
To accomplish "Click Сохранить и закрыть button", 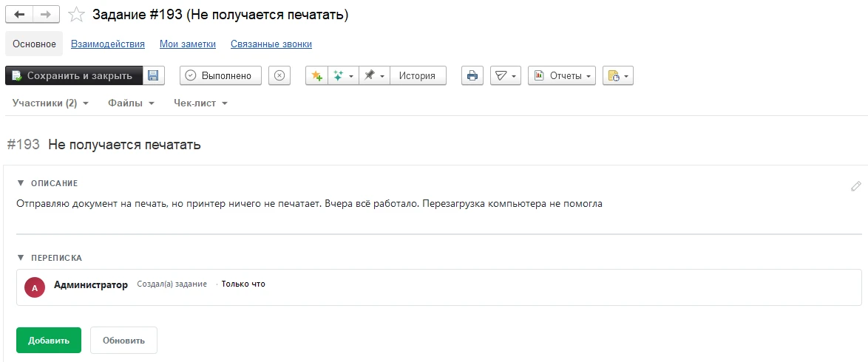I will pyautogui.click(x=74, y=76).
